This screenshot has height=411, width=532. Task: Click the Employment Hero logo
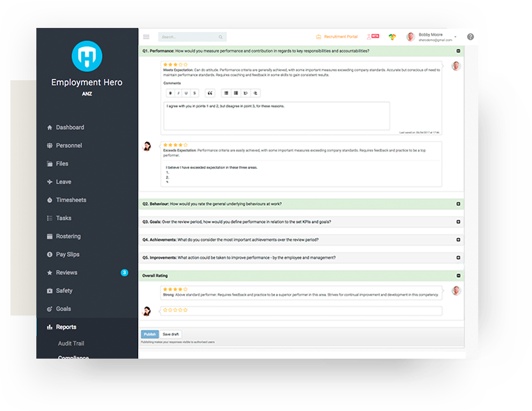click(x=87, y=56)
